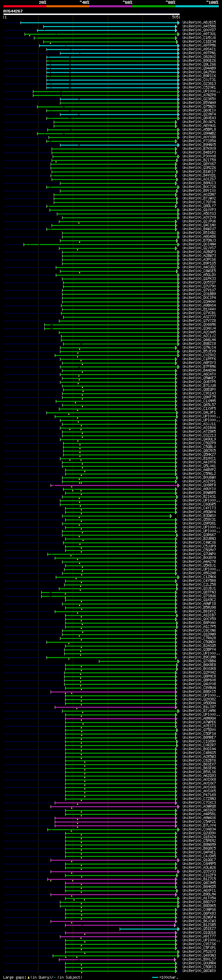Click the UniRef100_C6QGR5 label

click(199, 504)
